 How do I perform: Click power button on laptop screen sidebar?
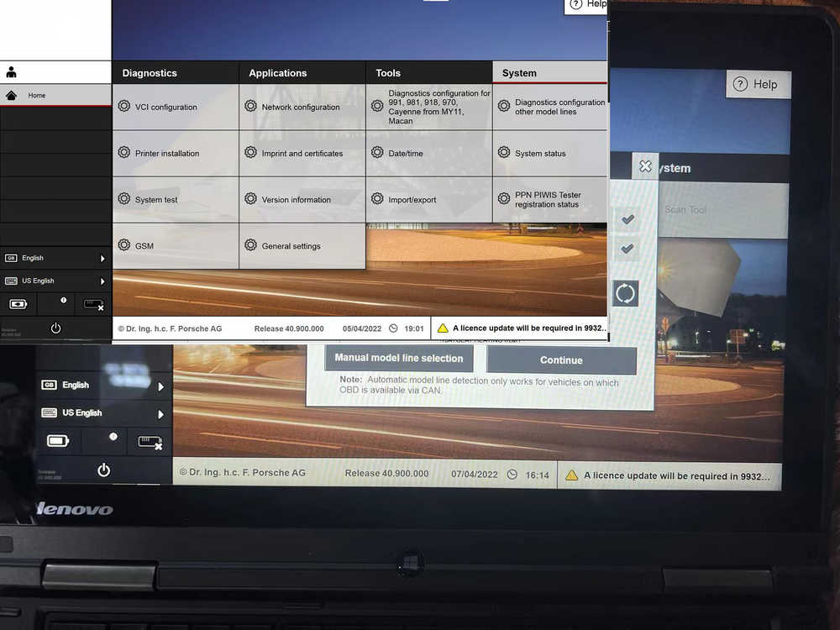click(x=104, y=470)
